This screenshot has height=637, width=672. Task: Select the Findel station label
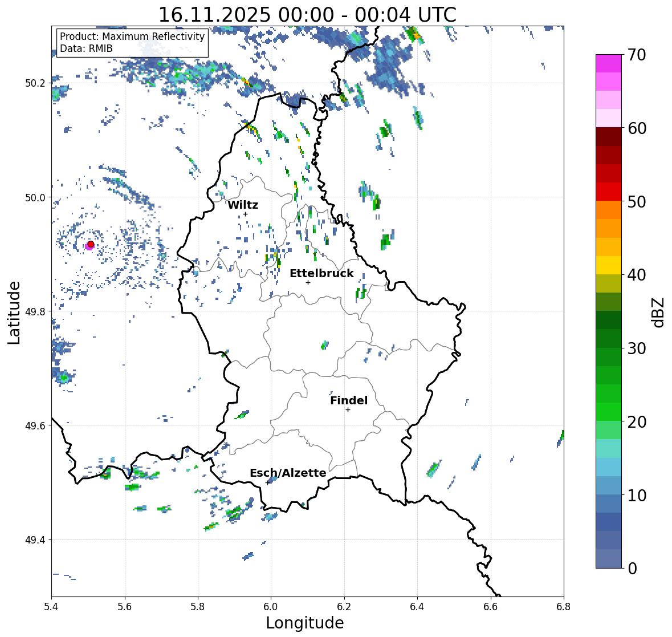(x=349, y=400)
